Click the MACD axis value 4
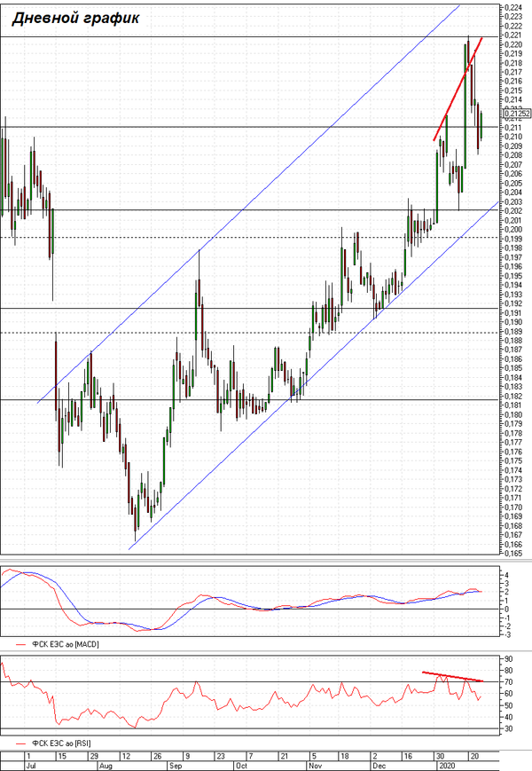Image resolution: width=532 pixels, height=771 pixels. (x=506, y=575)
